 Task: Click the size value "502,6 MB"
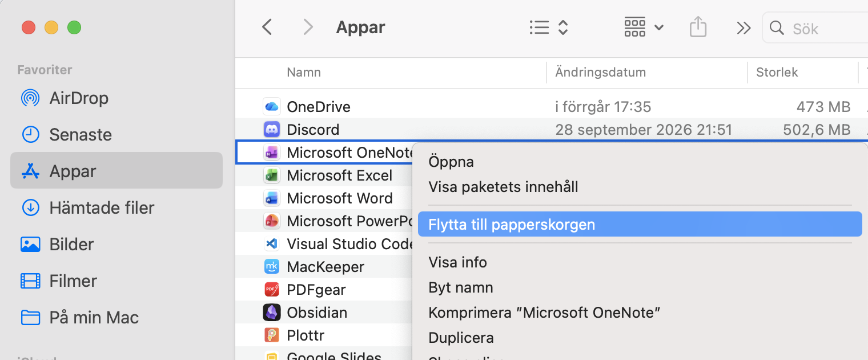[817, 130]
